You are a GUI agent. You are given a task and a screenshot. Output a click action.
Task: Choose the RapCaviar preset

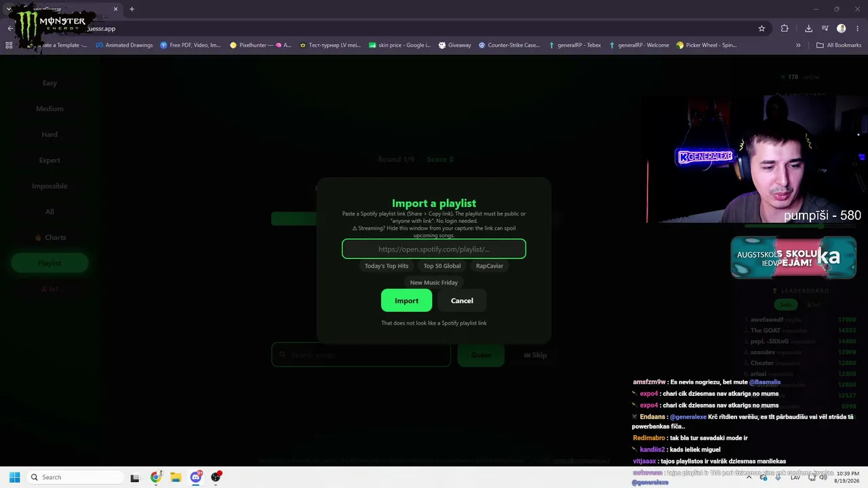pos(490,266)
